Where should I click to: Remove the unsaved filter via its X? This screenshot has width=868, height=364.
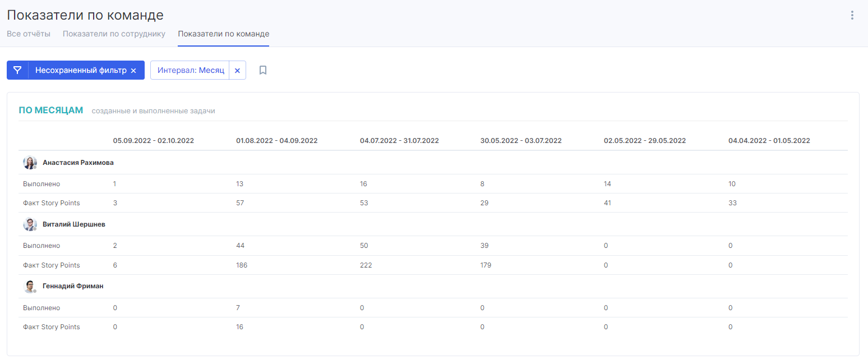(x=133, y=71)
